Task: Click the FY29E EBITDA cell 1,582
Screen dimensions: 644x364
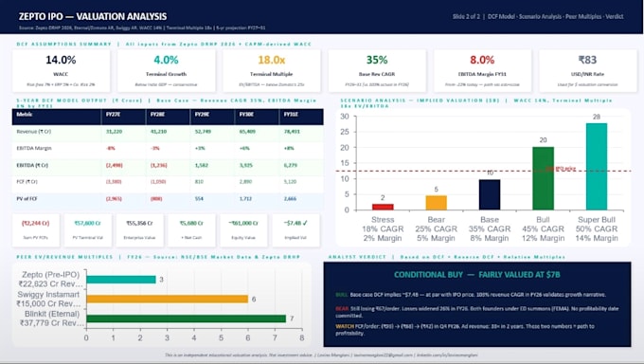Action: tap(202, 165)
